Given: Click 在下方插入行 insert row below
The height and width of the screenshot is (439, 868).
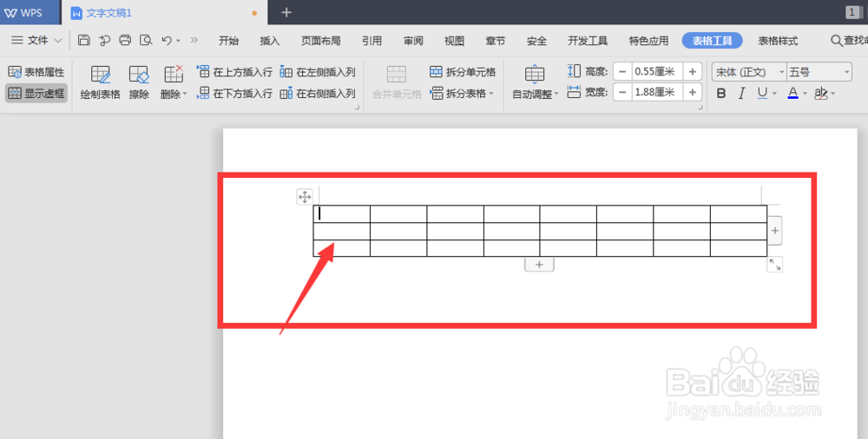Looking at the screenshot, I should tap(234, 93).
